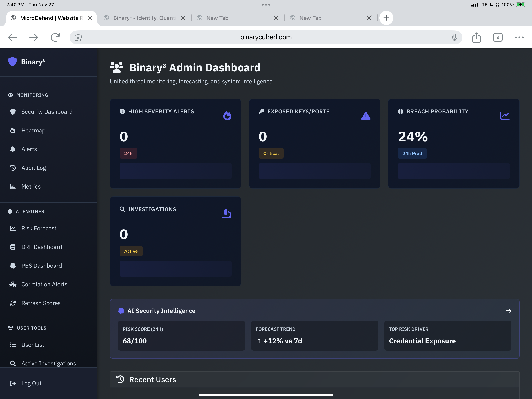Click the Critical badge on Exposed Keys
Screen dimensions: 532x399
(x=271, y=153)
